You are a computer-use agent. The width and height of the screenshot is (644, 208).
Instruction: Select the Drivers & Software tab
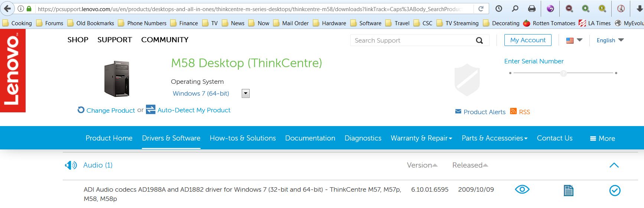tap(171, 138)
